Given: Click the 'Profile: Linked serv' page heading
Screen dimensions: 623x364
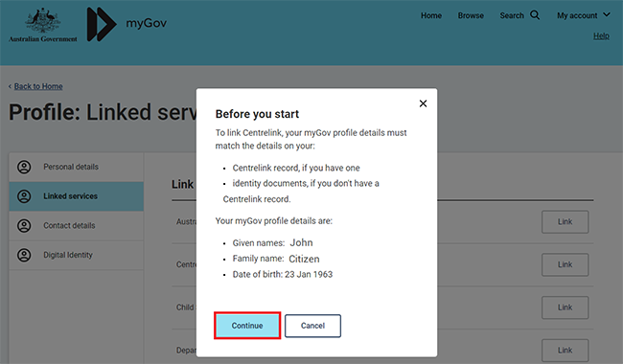Looking at the screenshot, I should [x=103, y=112].
